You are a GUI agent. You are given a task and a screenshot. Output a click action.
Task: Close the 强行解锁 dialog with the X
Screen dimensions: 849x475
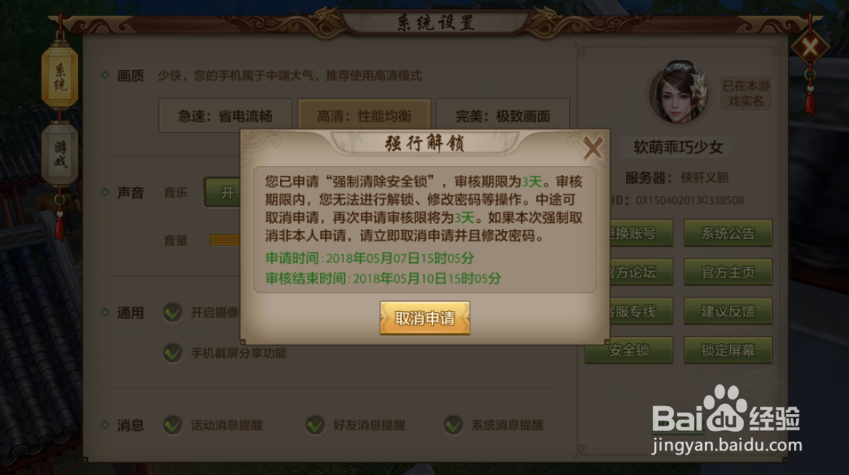tap(593, 147)
